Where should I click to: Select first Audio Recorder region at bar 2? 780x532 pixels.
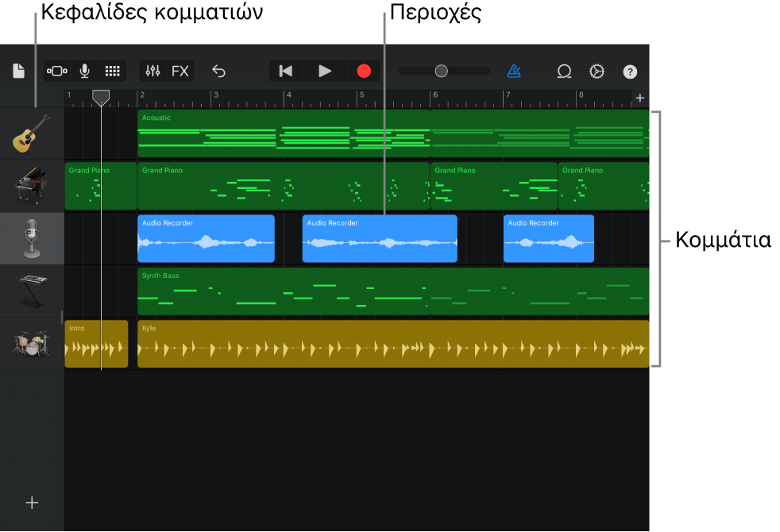pyautogui.click(x=206, y=239)
